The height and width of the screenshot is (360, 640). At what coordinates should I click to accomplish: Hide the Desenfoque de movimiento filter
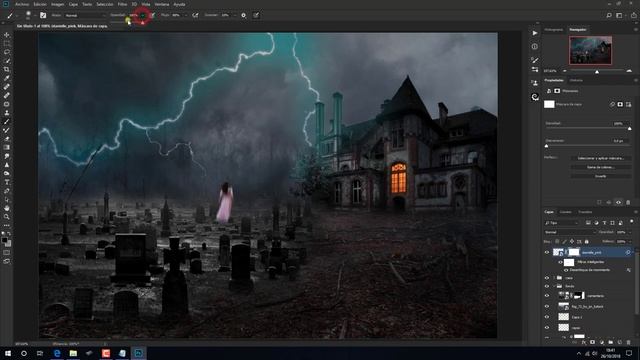(x=566, y=270)
